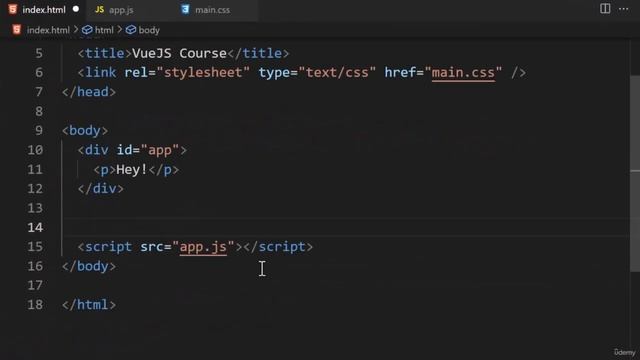Open the More Actions ellipsis menu

(623, 9)
